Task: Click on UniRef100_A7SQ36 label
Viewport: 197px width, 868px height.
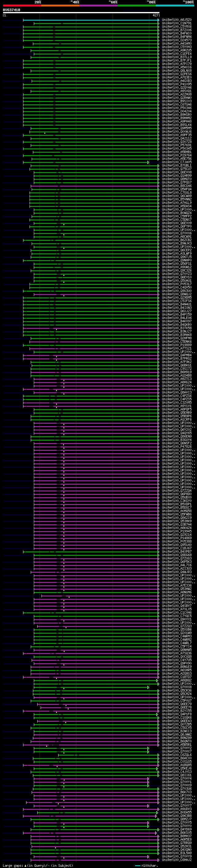Action: (x=177, y=653)
